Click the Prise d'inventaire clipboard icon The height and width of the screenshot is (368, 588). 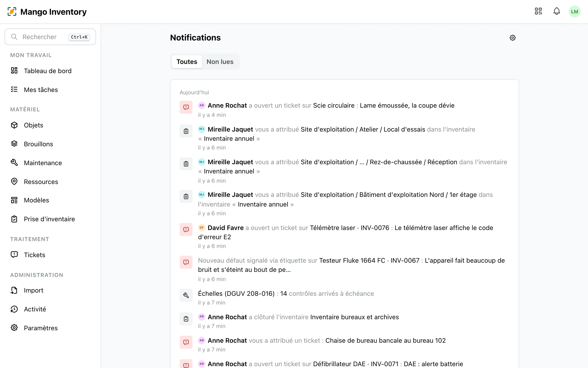coord(14,219)
